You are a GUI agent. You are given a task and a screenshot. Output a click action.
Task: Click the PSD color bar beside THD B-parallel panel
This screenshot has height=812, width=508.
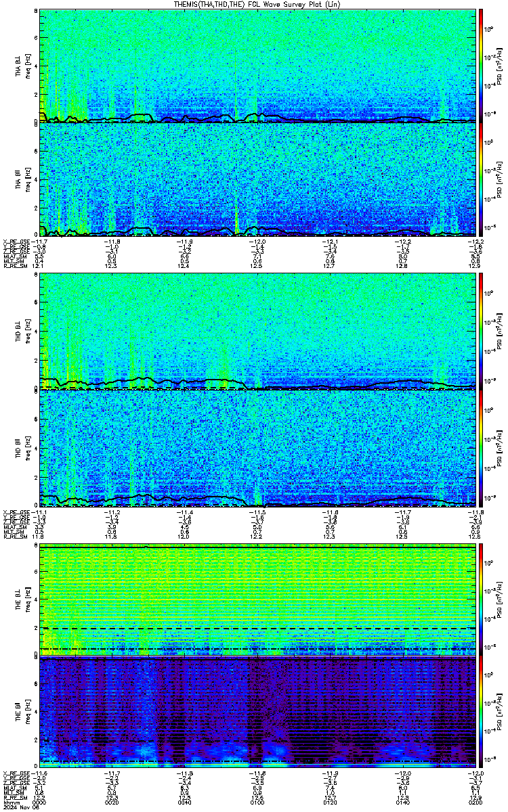tap(481, 447)
